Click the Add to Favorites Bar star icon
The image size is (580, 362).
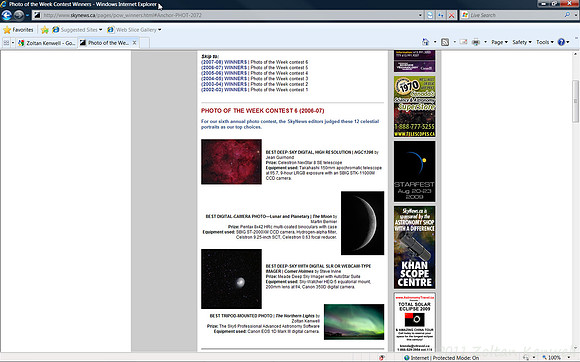click(45, 30)
